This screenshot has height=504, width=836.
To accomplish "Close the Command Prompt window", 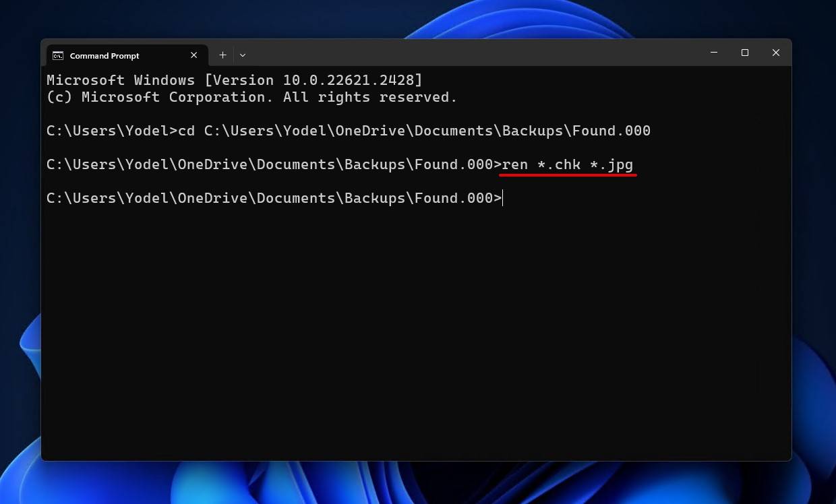I will point(776,53).
